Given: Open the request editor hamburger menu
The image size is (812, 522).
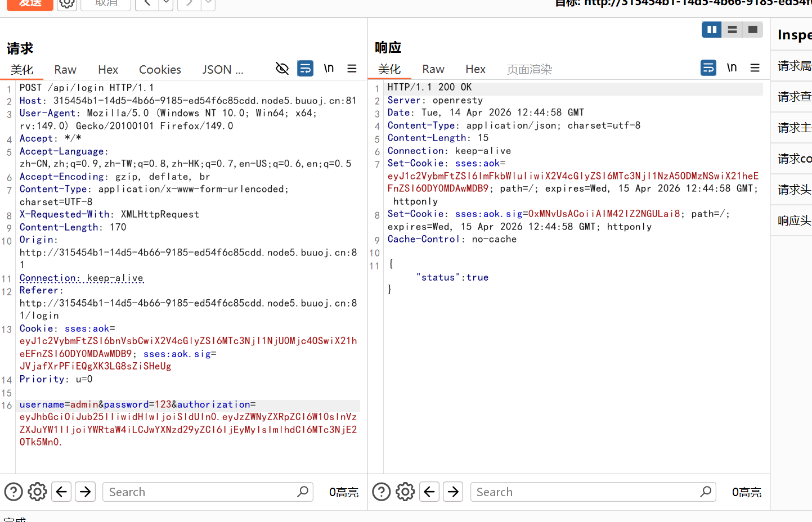Looking at the screenshot, I should tap(352, 69).
